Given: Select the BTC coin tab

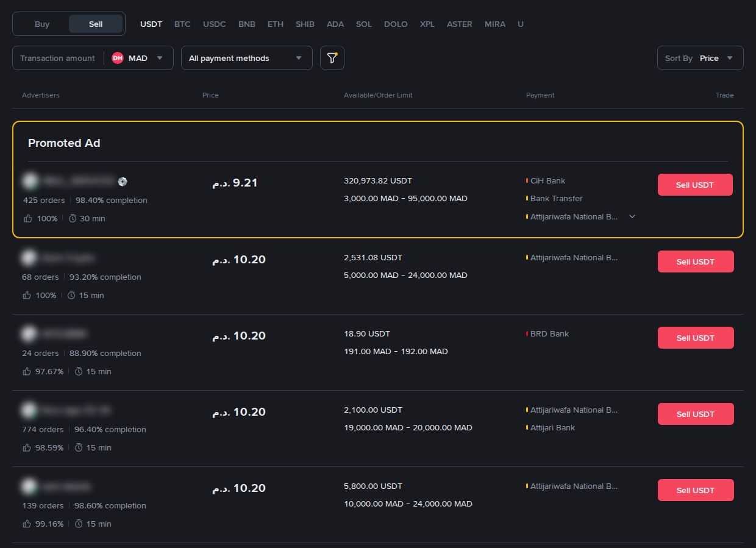Looking at the screenshot, I should pos(182,24).
